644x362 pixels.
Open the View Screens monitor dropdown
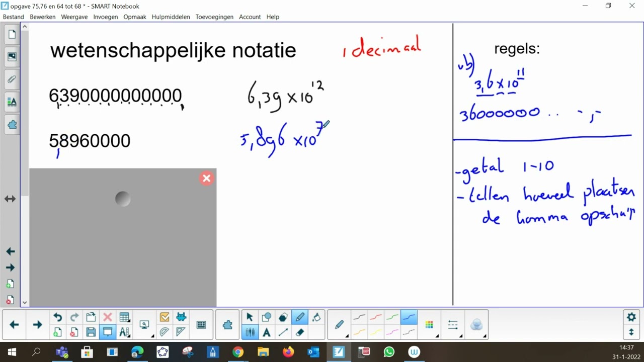click(145, 325)
